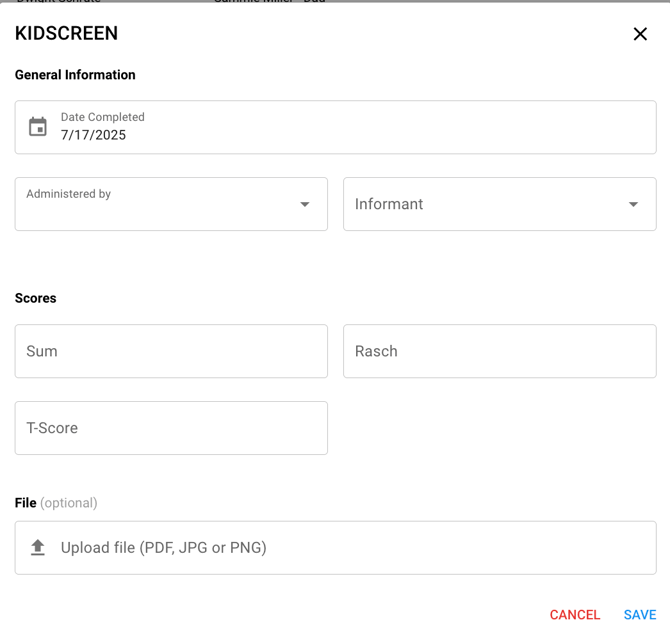Expand the Administered by dropdown arrow
Screen dimensions: 670x636
coord(305,204)
